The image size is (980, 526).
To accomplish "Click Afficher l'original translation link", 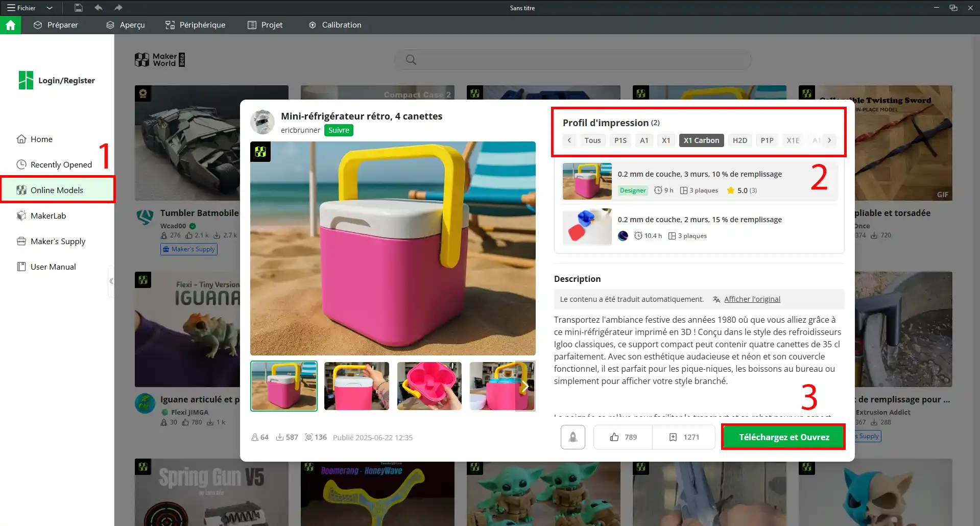I will 752,299.
